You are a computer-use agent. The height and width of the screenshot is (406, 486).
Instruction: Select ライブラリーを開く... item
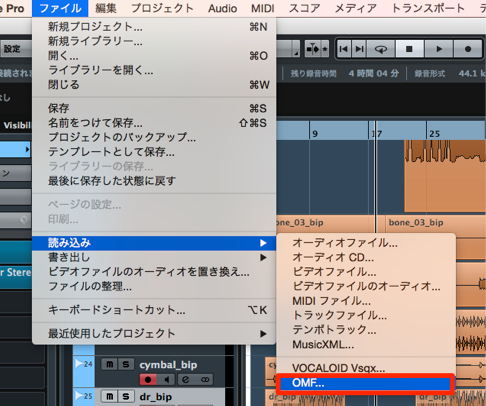[x=154, y=70]
